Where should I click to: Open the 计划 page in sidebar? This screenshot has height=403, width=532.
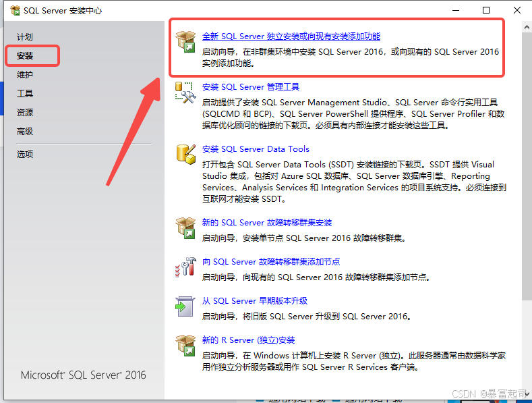click(x=25, y=37)
